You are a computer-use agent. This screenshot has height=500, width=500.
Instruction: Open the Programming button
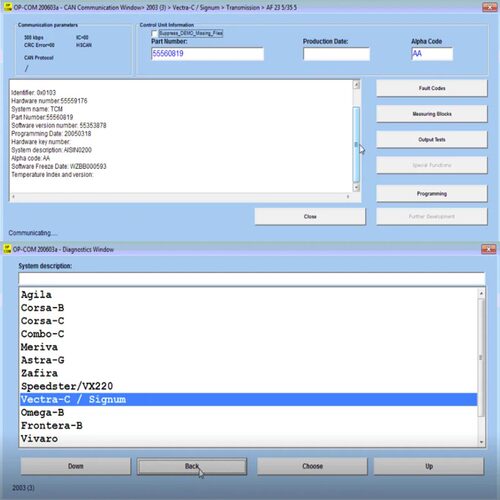(x=432, y=194)
